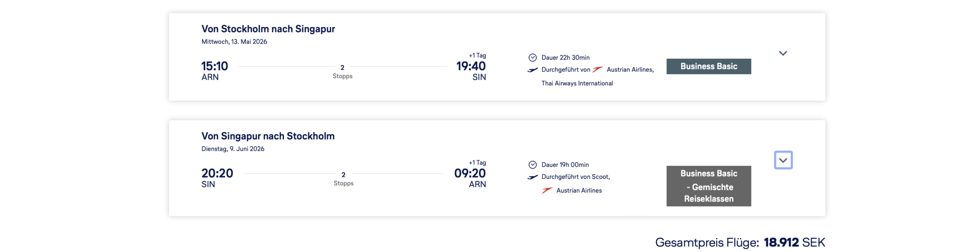
Task: Expand the Stockholm to Singapore flight details
Action: [x=783, y=53]
